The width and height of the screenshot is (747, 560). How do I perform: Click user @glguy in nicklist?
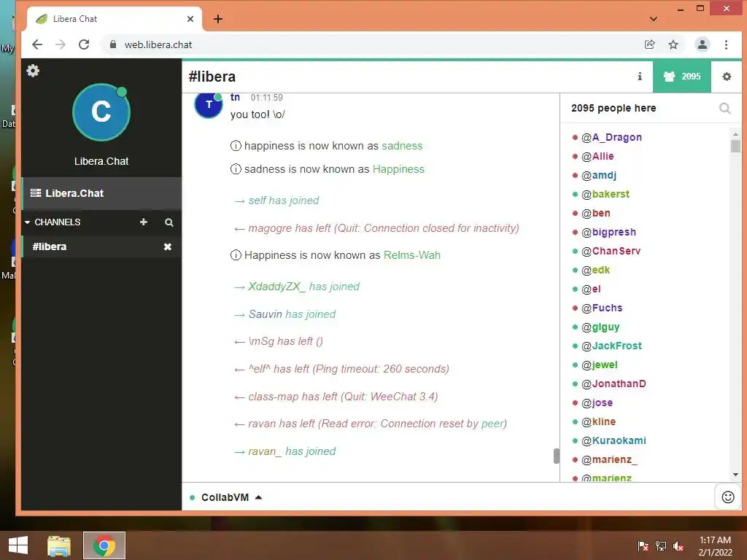(x=600, y=327)
